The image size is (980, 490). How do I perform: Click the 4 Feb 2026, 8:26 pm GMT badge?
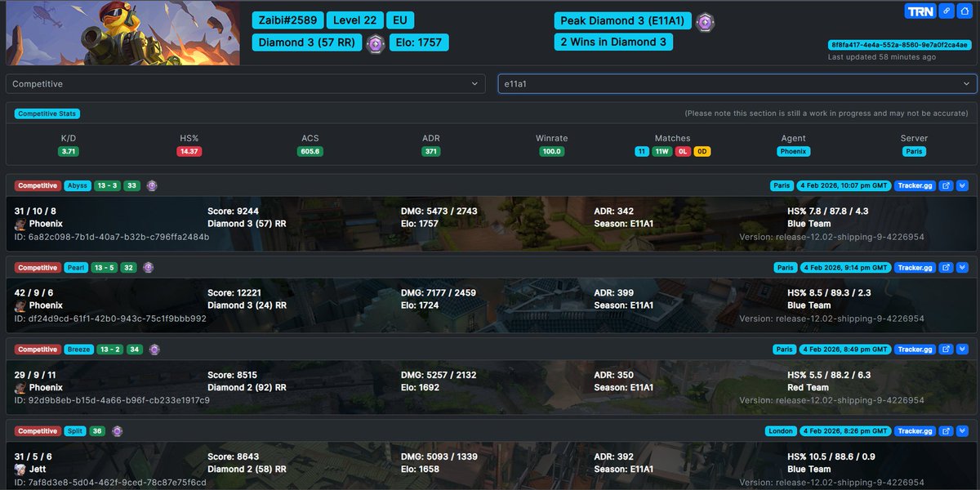click(845, 431)
